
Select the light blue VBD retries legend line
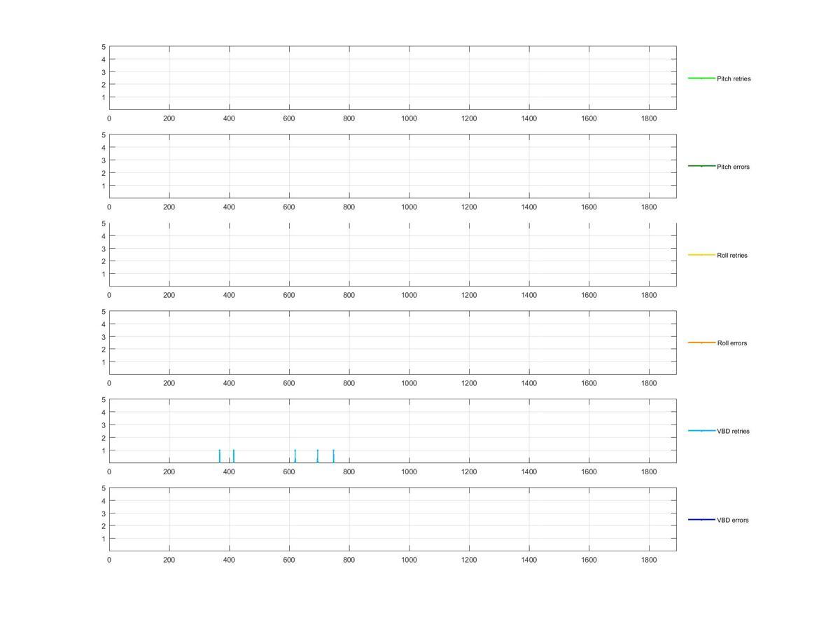(701, 431)
